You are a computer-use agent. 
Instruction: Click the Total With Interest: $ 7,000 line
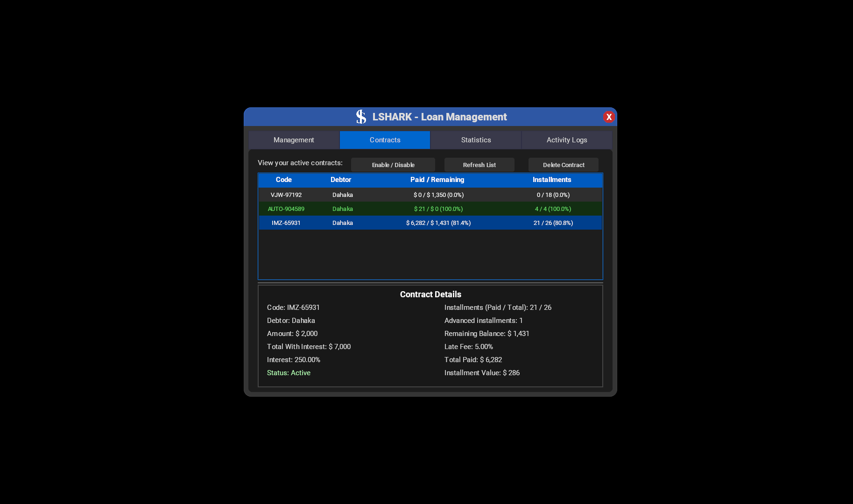(309, 347)
